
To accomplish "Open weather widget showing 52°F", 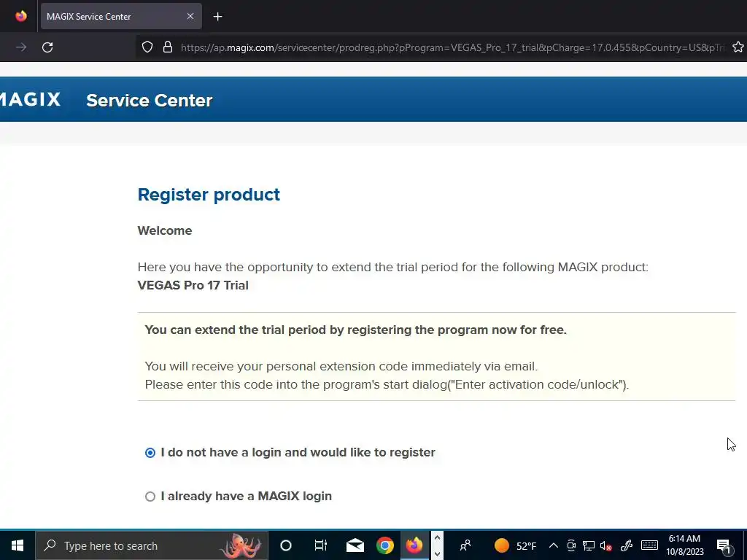I will [x=515, y=545].
